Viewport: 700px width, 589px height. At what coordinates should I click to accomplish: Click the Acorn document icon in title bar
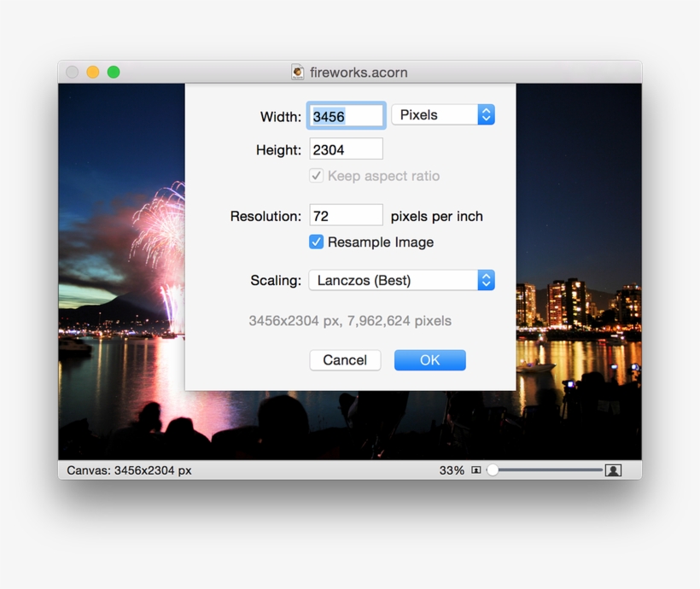(x=298, y=73)
